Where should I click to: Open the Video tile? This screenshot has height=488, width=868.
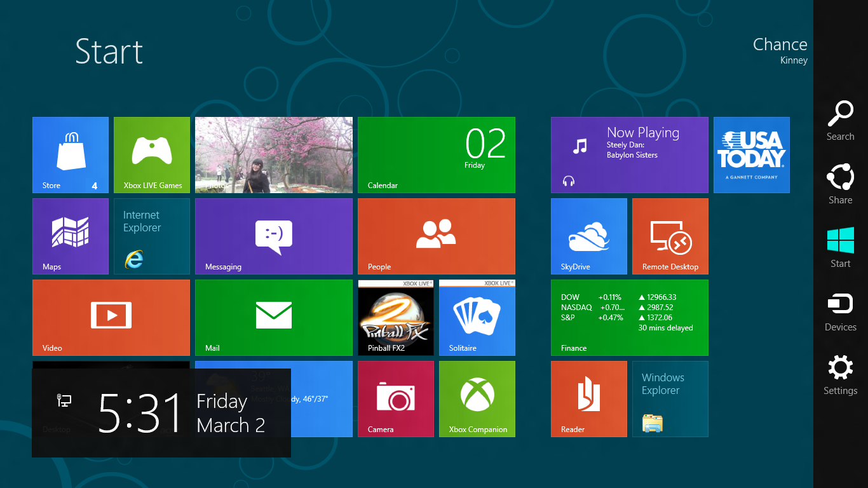click(x=111, y=318)
